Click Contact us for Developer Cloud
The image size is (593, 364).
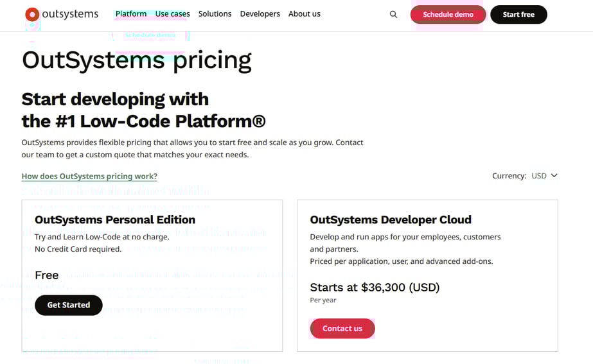(342, 328)
